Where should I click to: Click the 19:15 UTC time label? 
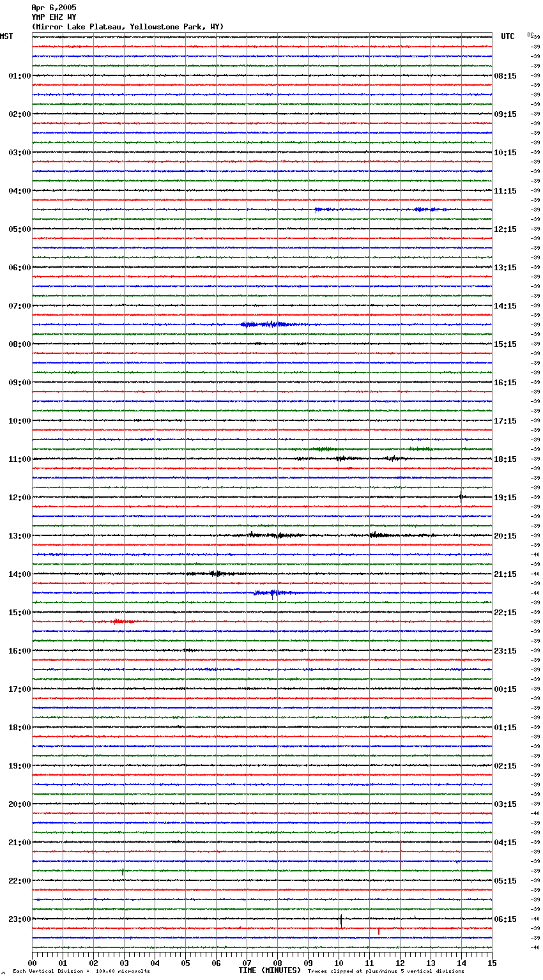pyautogui.click(x=505, y=498)
